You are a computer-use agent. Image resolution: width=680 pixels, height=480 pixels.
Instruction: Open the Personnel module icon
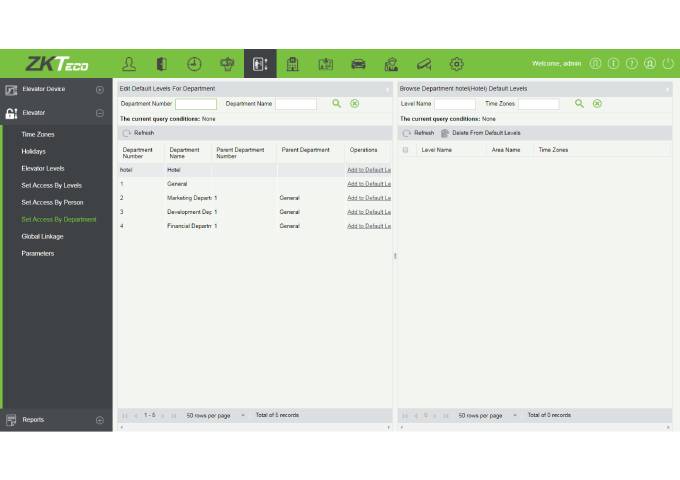click(x=129, y=64)
